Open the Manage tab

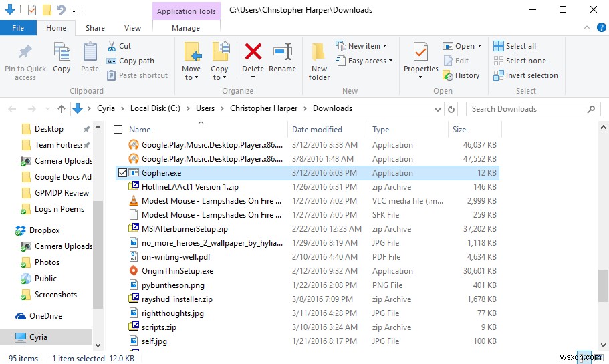coord(186,28)
